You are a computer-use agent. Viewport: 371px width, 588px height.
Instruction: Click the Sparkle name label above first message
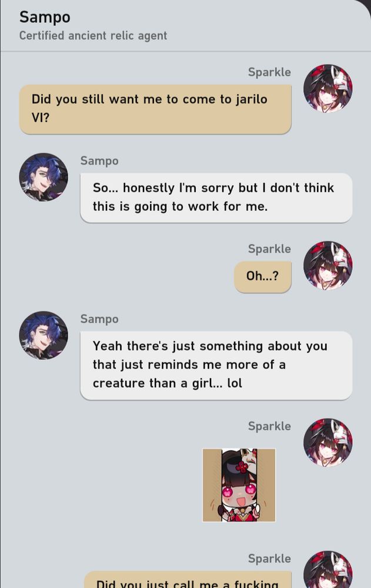(x=269, y=72)
